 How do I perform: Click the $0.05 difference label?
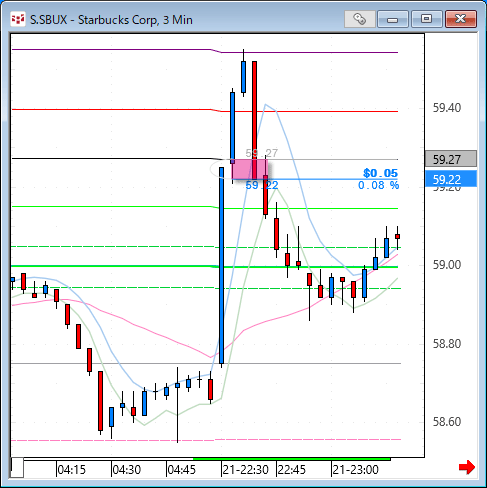[380, 173]
